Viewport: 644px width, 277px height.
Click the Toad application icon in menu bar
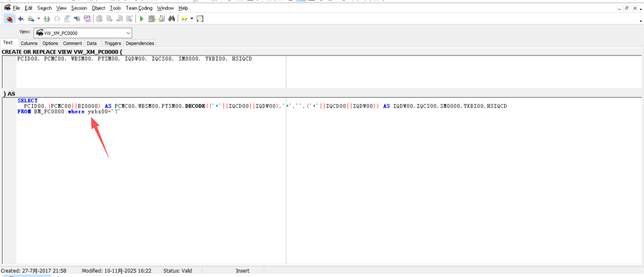pos(7,8)
